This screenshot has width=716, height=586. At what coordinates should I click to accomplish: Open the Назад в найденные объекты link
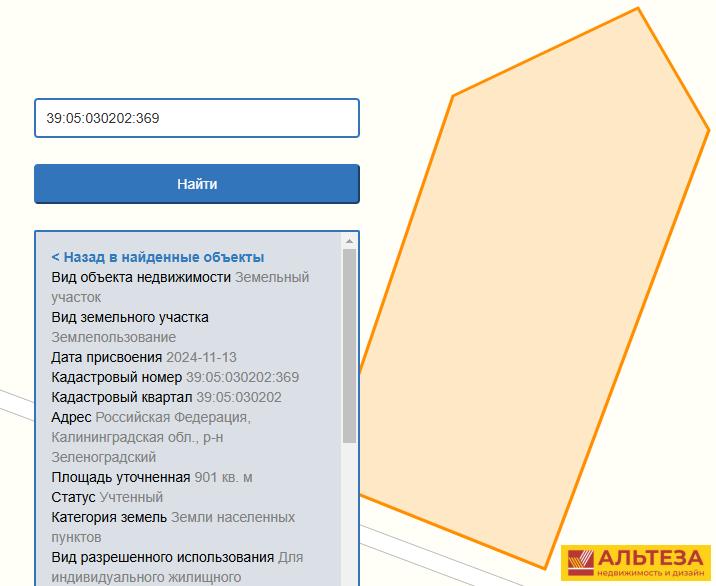coord(158,257)
